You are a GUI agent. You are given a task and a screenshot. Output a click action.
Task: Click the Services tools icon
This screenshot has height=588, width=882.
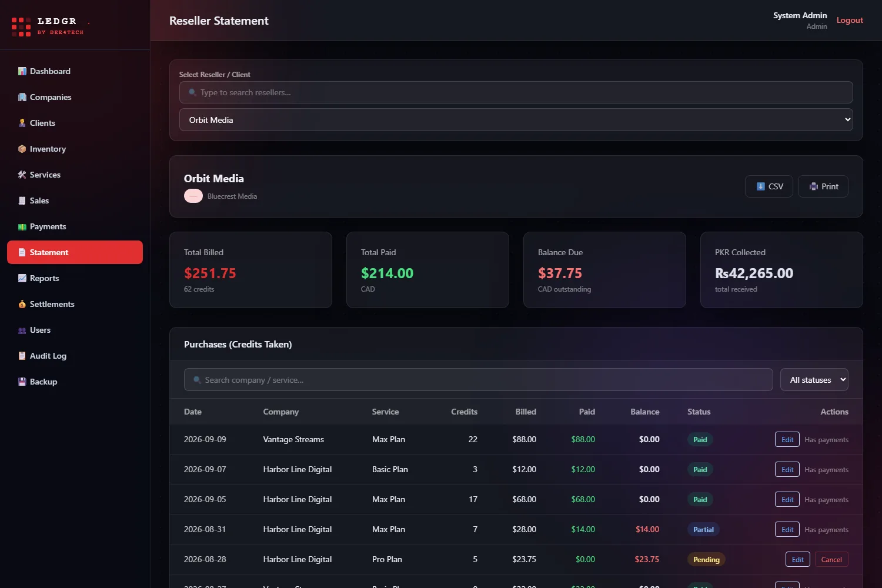coord(22,175)
